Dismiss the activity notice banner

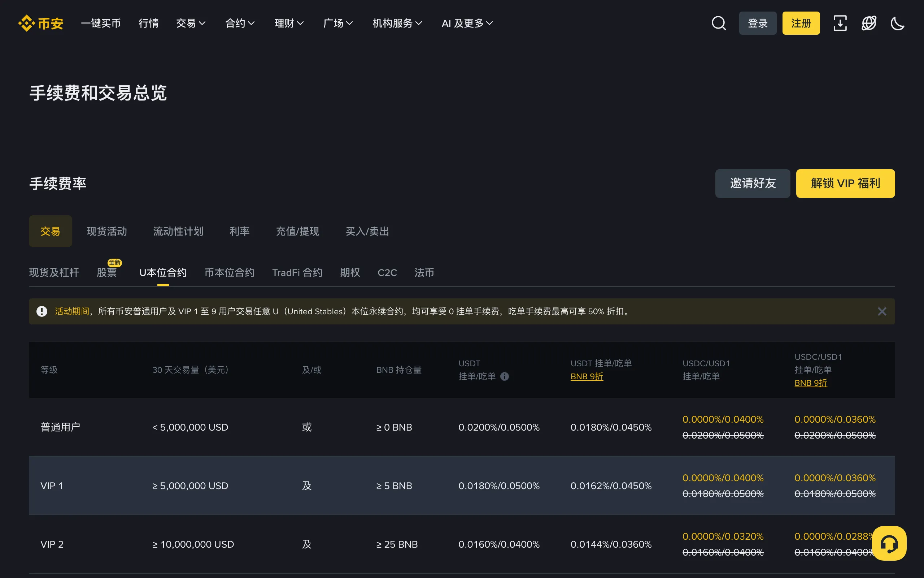click(882, 311)
